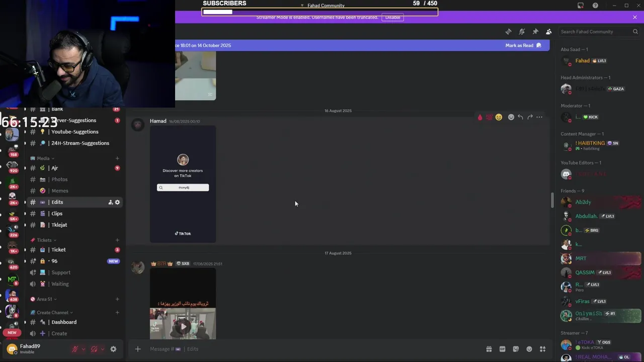
Task: Forward Hamad's message
Action: point(530,117)
